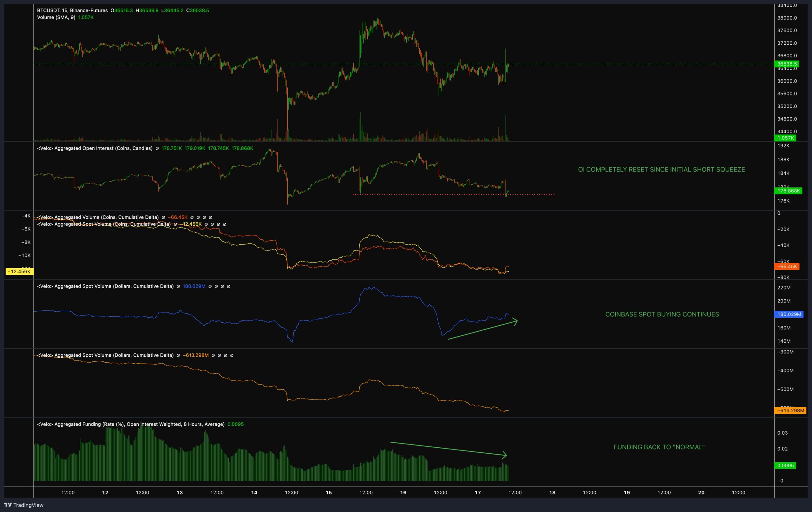
Task: Click the TradingView logo
Action: [x=23, y=505]
